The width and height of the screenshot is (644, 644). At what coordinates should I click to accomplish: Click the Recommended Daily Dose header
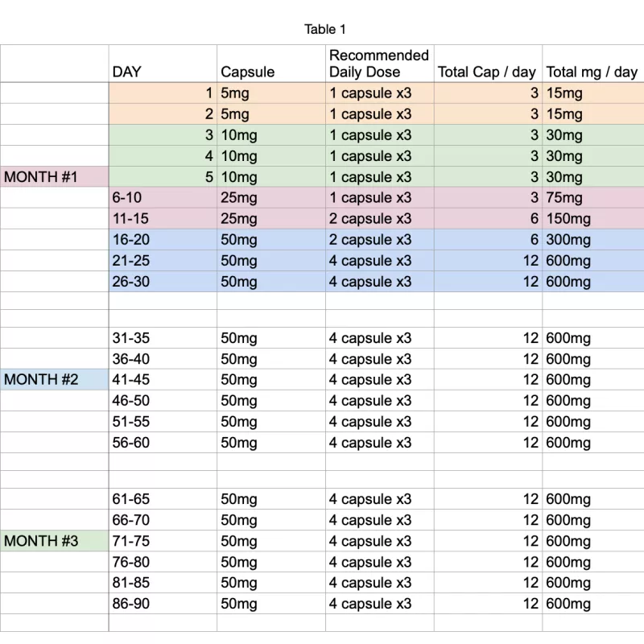coord(379,64)
